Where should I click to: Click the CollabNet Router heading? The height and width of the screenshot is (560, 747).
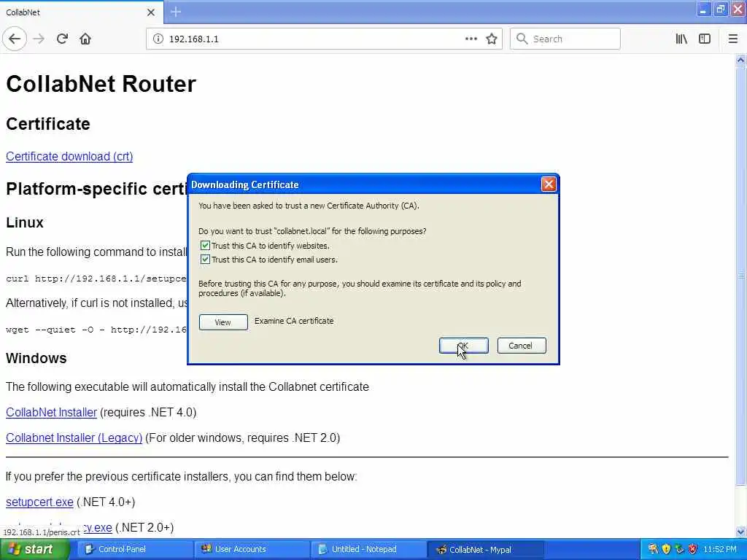click(x=101, y=84)
